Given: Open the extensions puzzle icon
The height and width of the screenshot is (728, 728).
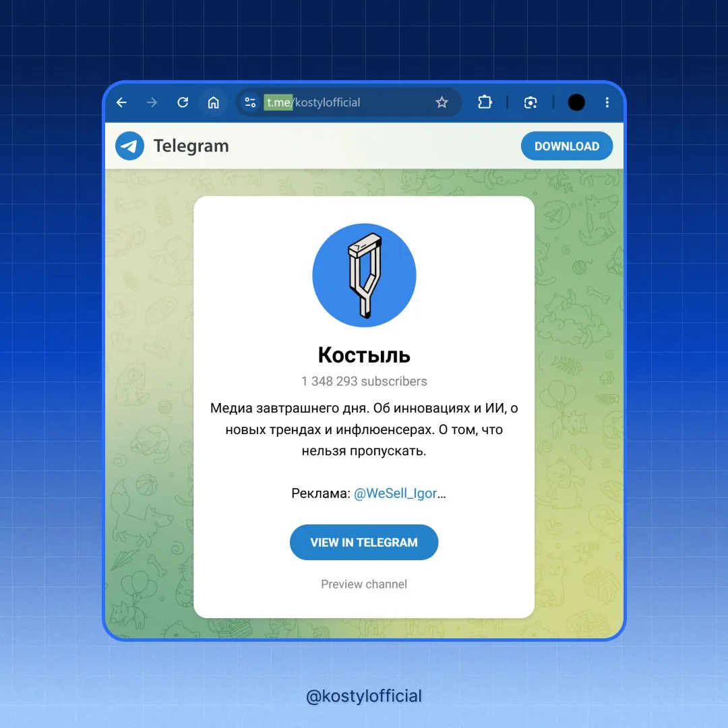Looking at the screenshot, I should pos(485,102).
